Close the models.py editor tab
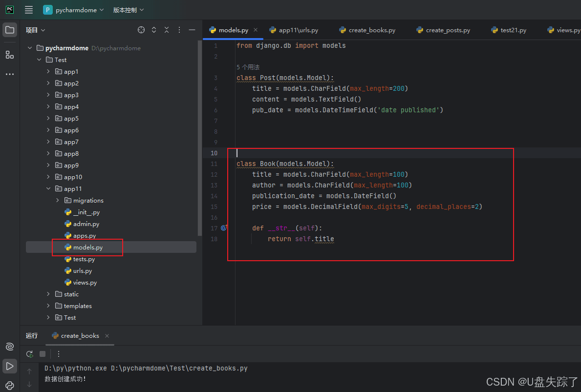This screenshot has width=581, height=392. (x=256, y=30)
